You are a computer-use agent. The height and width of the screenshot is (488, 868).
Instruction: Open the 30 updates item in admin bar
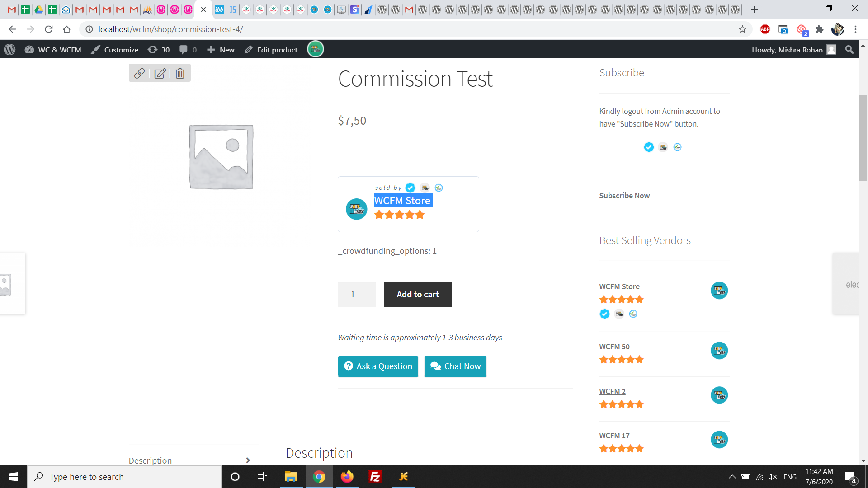(x=159, y=50)
